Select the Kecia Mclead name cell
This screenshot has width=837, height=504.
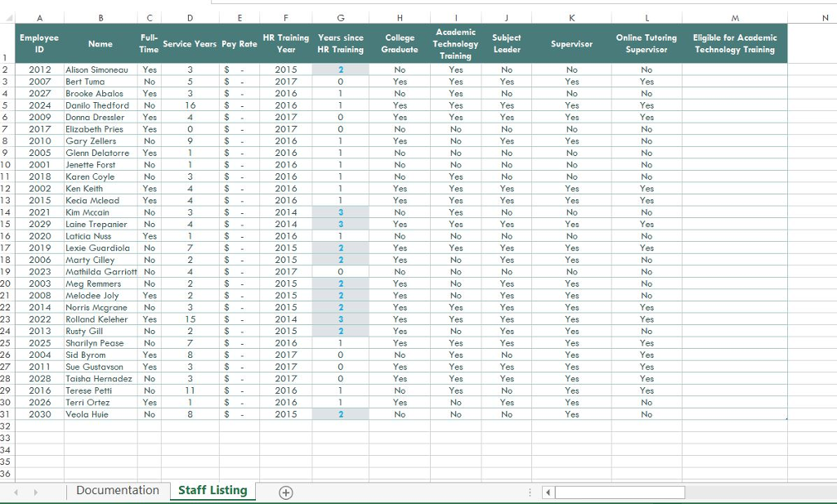point(101,200)
